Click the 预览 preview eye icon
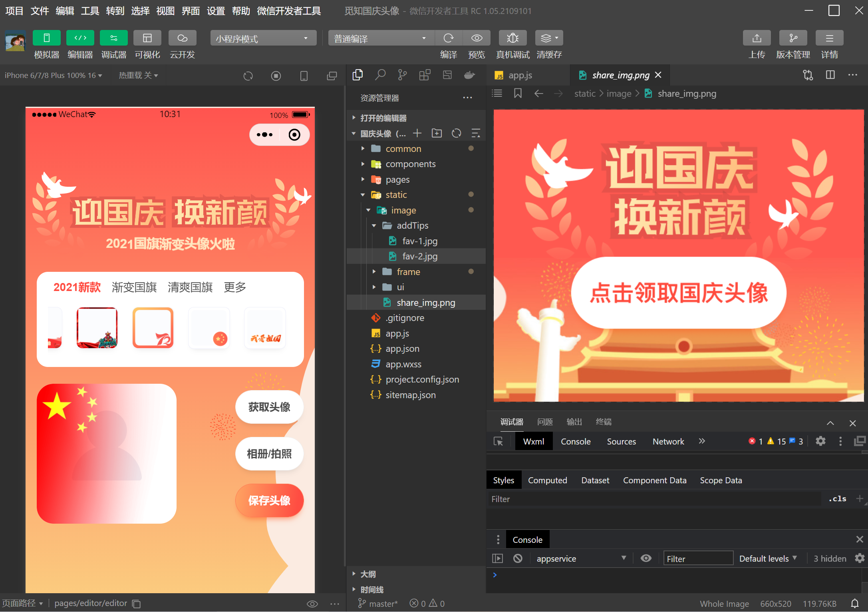 [x=477, y=38]
